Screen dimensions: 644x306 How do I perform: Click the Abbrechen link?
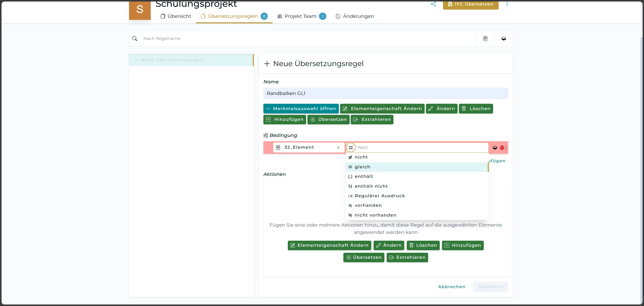(452, 287)
